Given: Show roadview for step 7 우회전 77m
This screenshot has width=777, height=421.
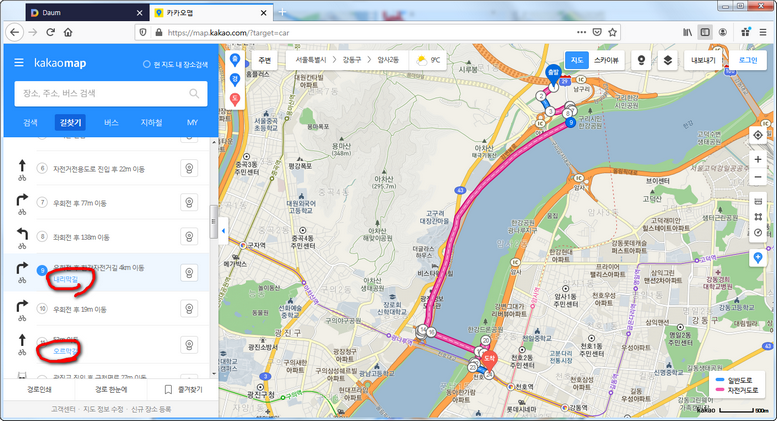Looking at the screenshot, I should [189, 203].
